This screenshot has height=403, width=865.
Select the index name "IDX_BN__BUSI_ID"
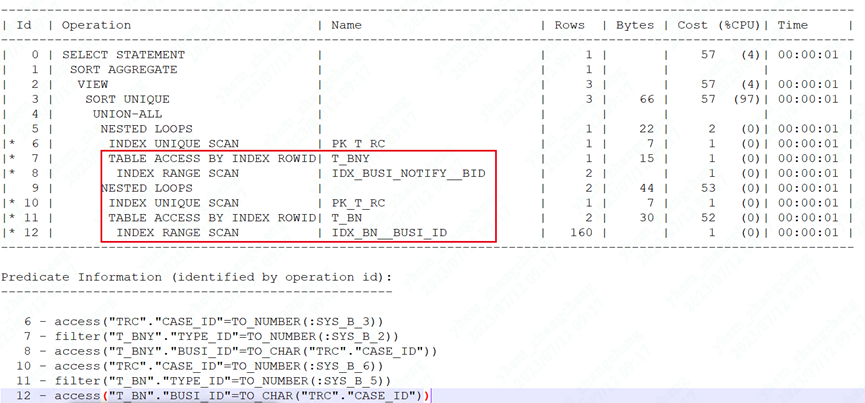click(x=389, y=233)
